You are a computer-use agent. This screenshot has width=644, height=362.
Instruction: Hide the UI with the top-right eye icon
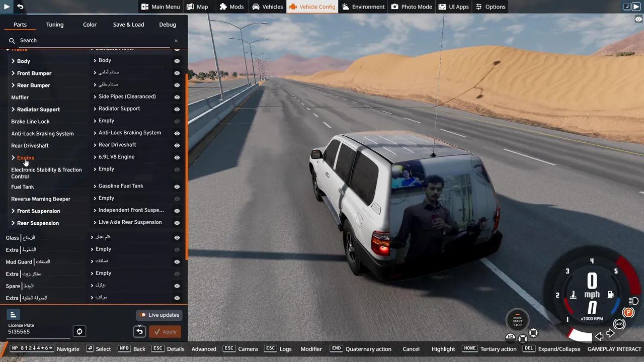pos(638,19)
